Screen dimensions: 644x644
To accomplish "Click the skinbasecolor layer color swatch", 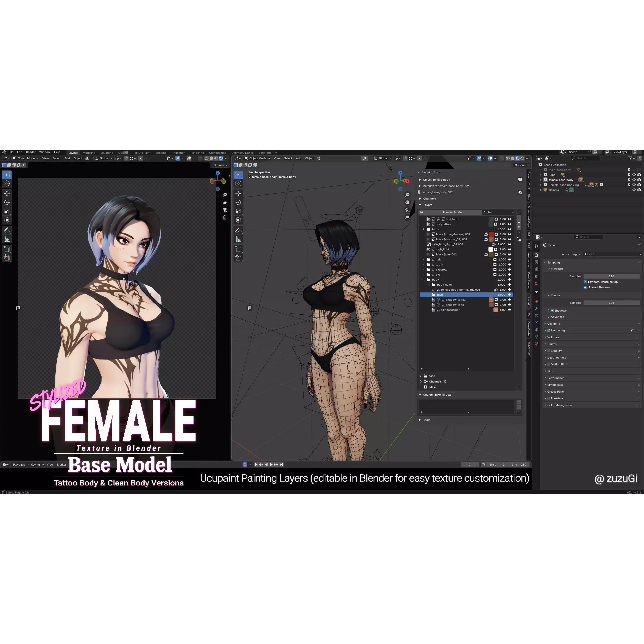I will point(495,310).
